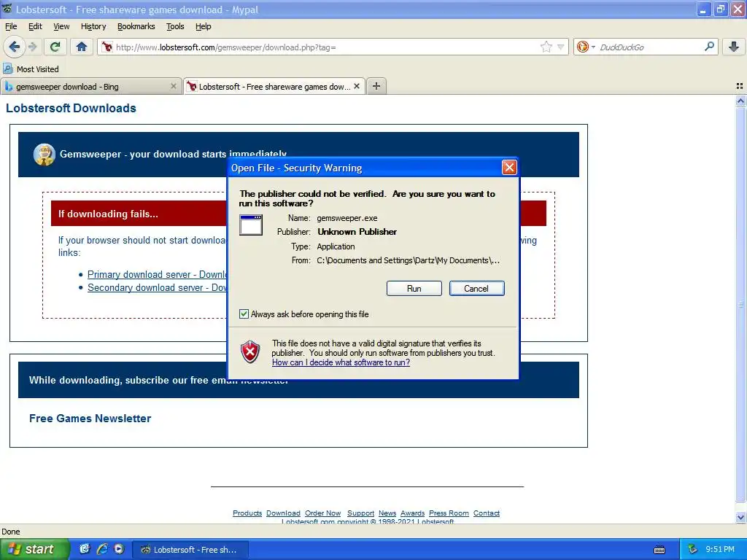
Task: Launch Media Player from quick launch
Action: (x=119, y=549)
